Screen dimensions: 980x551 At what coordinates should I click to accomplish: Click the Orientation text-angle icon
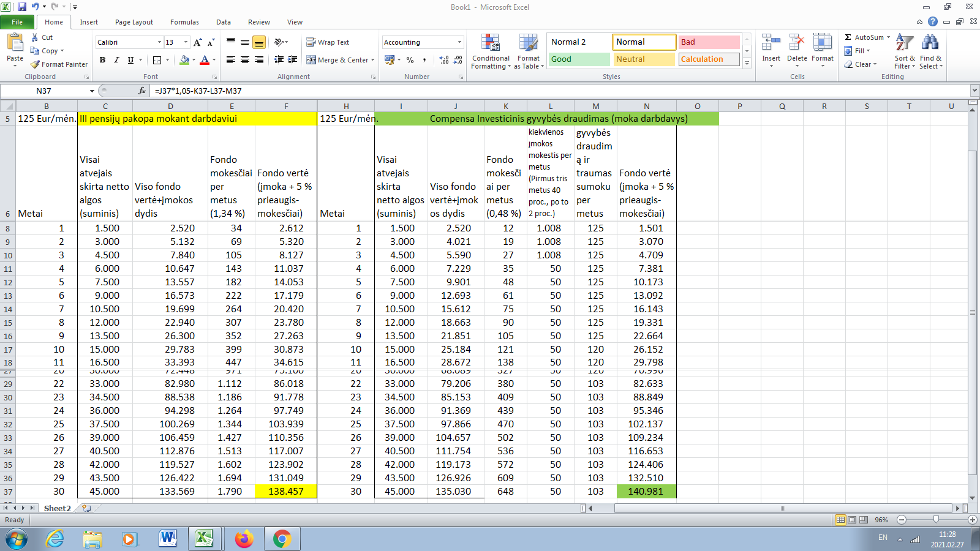[279, 42]
